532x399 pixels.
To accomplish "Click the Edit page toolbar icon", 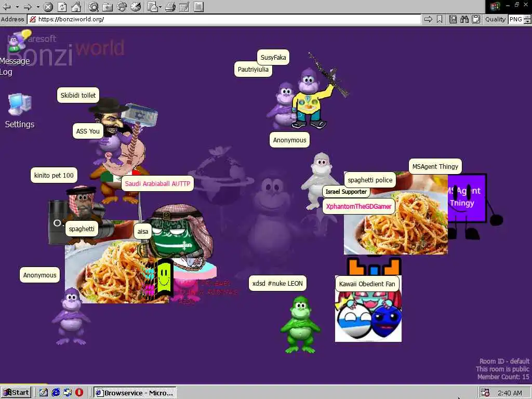I will click(184, 6).
